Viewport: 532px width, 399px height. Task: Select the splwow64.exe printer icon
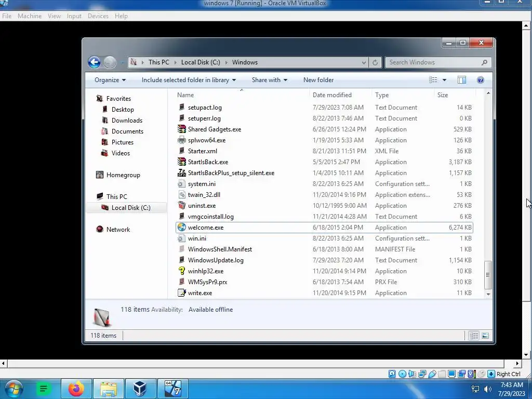[182, 140]
